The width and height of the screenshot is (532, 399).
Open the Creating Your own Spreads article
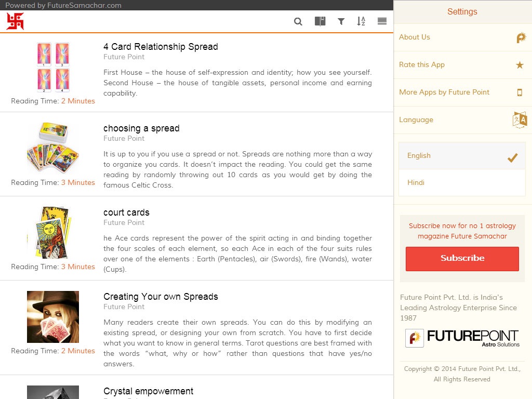(x=161, y=297)
